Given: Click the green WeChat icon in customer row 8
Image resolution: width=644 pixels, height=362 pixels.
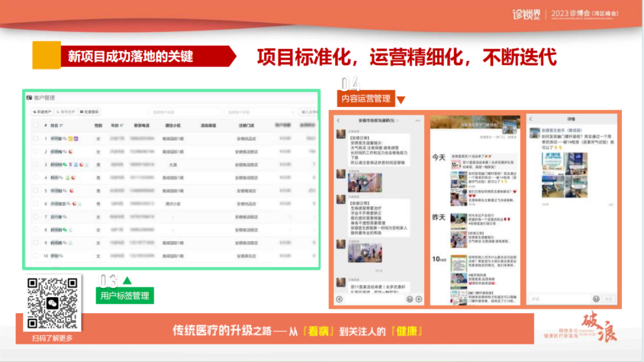Looking at the screenshot, I should (x=64, y=230).
